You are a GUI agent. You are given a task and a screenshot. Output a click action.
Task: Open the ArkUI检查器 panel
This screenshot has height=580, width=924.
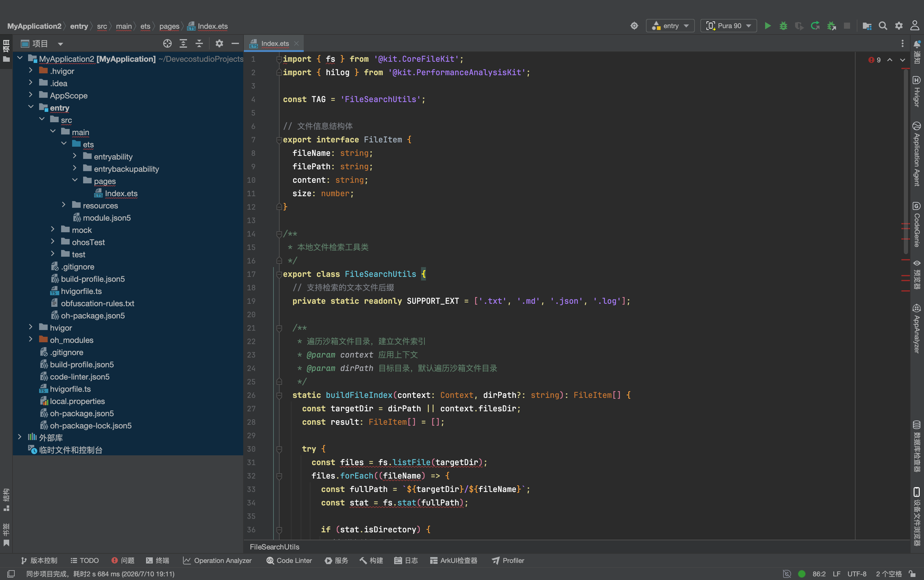click(454, 560)
